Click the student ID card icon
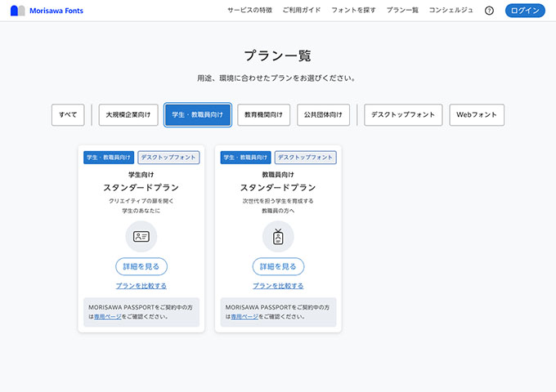This screenshot has width=556, height=392. click(x=141, y=237)
